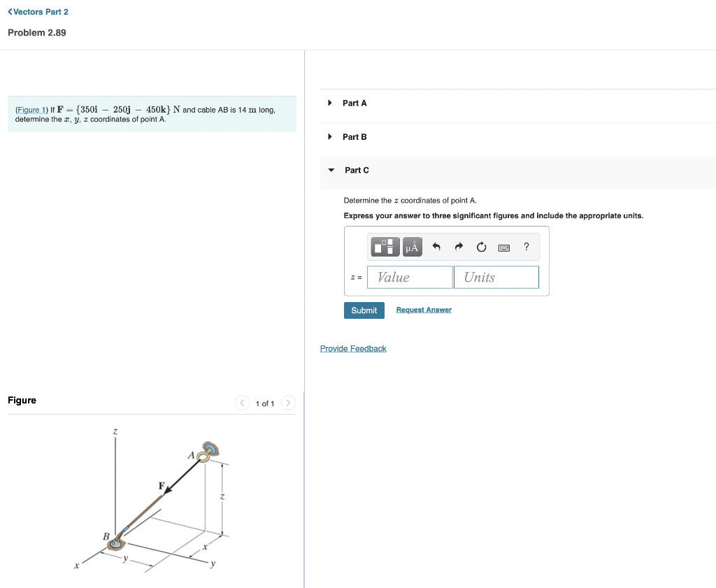Screen dimensions: 716x588
Task: Open the equation template palette icon
Action: pyautogui.click(x=384, y=246)
